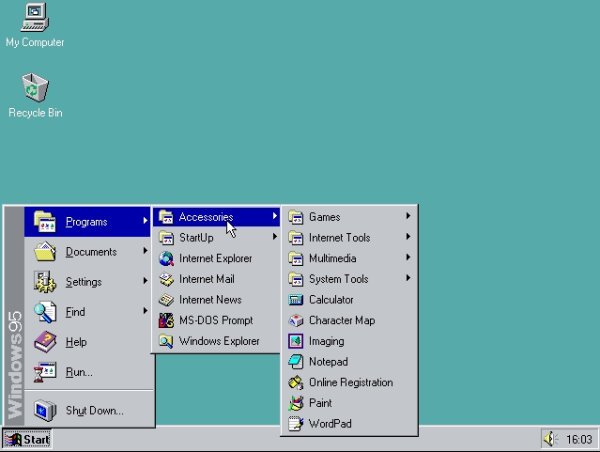Expand the Internet Tools submenu arrow
Image resolution: width=600 pixels, height=452 pixels.
(x=408, y=237)
